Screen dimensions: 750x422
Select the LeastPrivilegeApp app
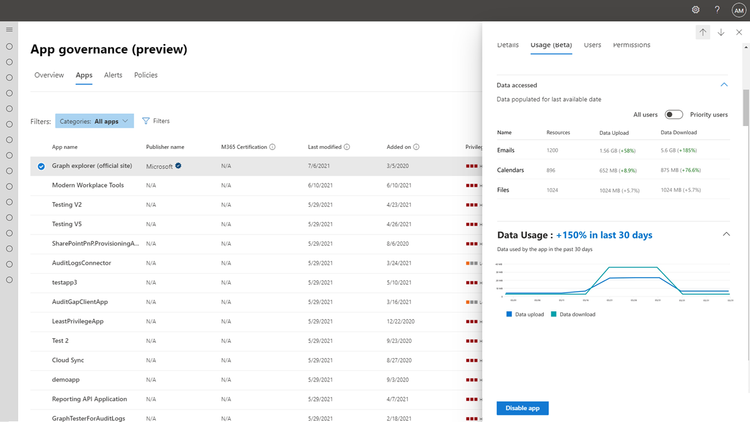pyautogui.click(x=77, y=322)
